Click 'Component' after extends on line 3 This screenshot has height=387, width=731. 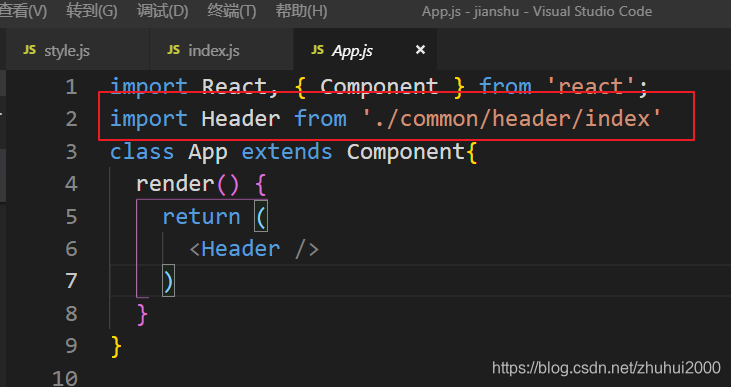[x=406, y=152]
